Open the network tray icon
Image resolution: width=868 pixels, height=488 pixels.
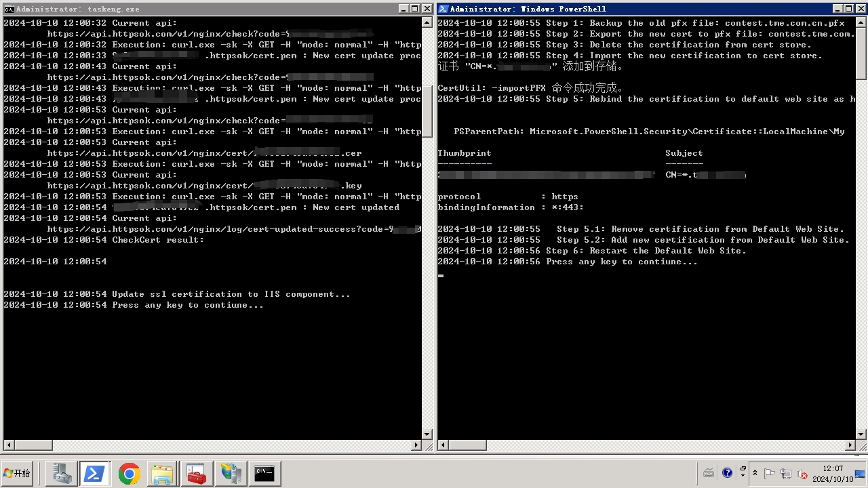click(786, 474)
